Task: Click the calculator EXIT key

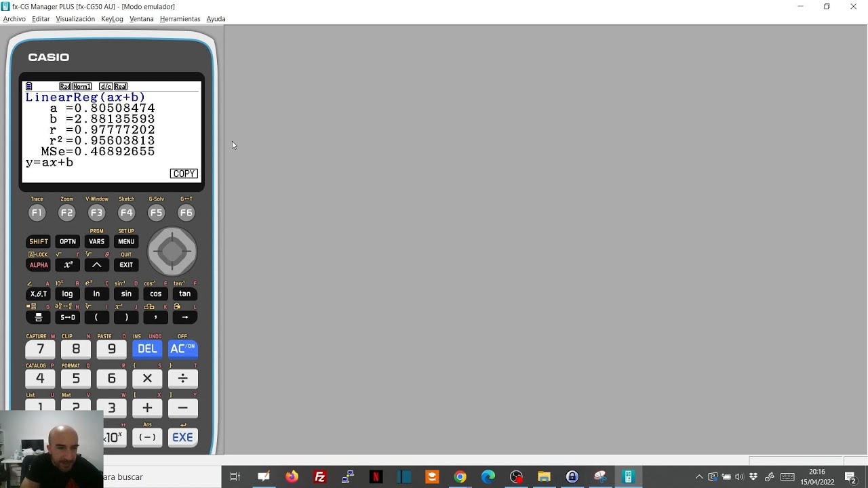Action: tap(126, 265)
